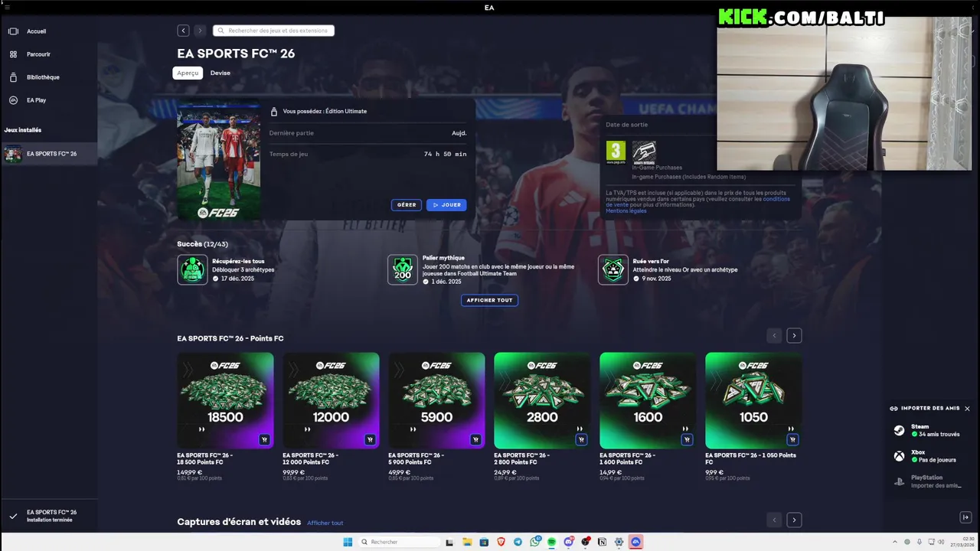The height and width of the screenshot is (551, 980).
Task: Select PlayStation in Importer des amis
Action: click(929, 481)
